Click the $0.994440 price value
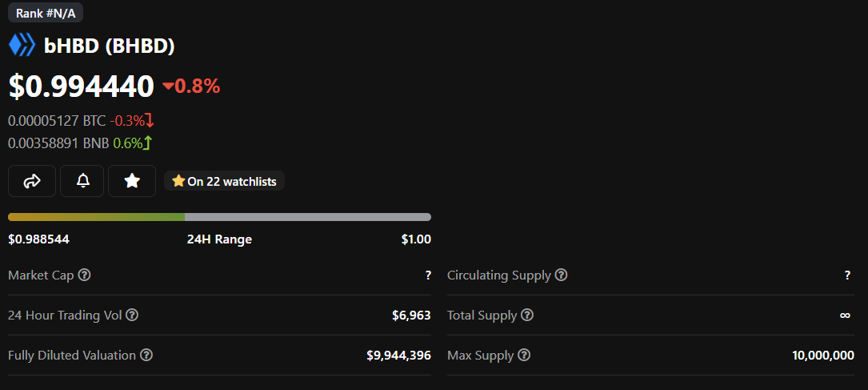This screenshot has height=390, width=868. (81, 86)
